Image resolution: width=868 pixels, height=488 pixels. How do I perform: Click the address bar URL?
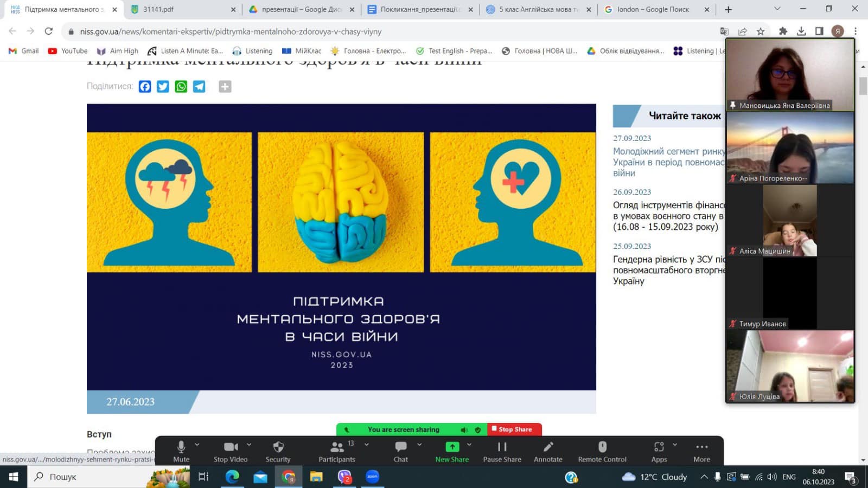click(231, 31)
